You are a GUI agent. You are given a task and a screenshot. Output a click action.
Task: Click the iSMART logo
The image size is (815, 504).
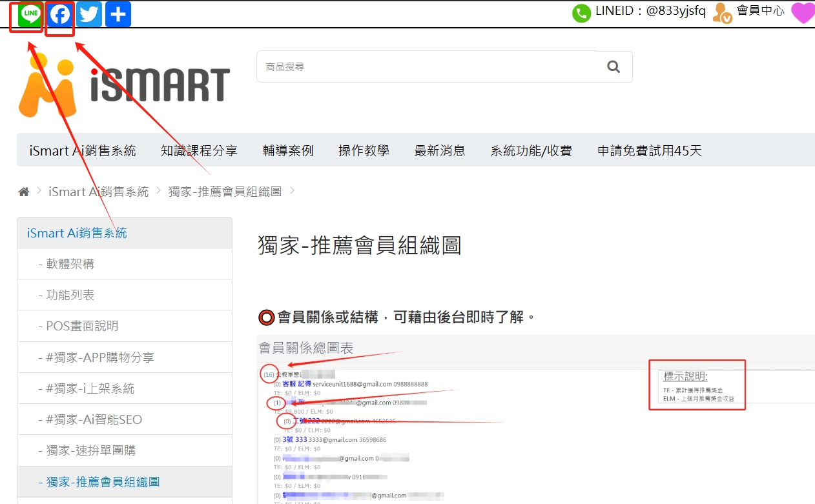pos(124,85)
